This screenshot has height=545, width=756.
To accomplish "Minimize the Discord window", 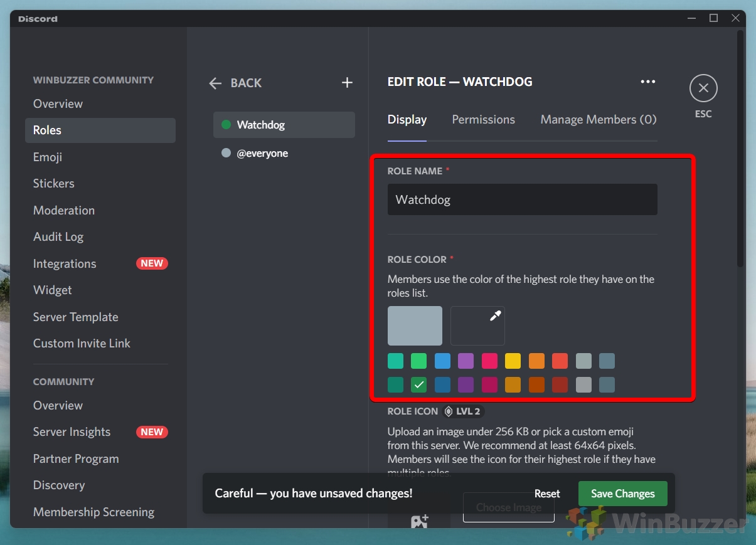I will (691, 18).
